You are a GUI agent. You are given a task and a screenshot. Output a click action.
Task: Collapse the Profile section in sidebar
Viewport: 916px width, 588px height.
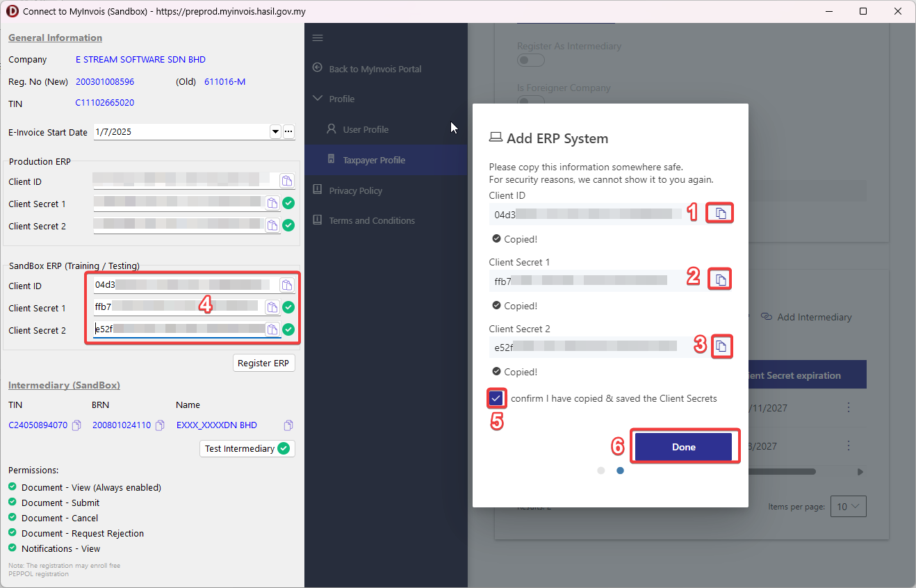318,99
